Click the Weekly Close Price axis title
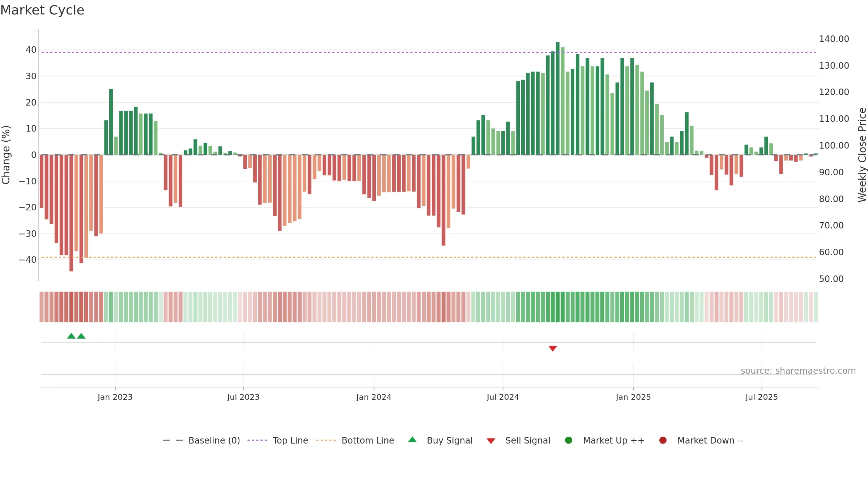 click(x=862, y=155)
